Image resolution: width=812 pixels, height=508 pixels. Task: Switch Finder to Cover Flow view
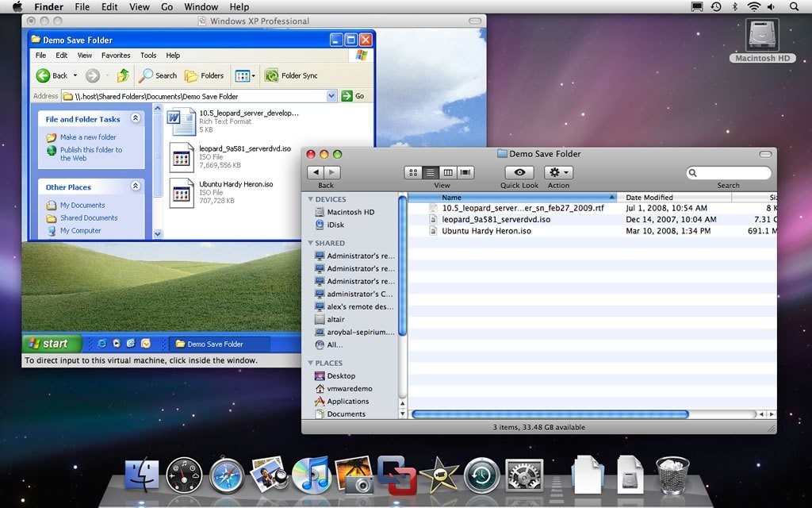click(x=465, y=171)
